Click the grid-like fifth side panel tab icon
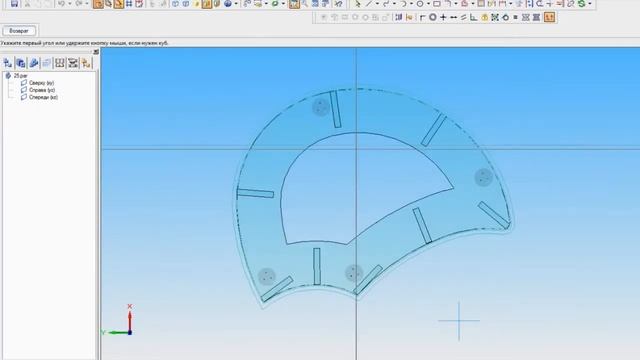Screen dimensions: 640x360 pyautogui.click(x=60, y=63)
